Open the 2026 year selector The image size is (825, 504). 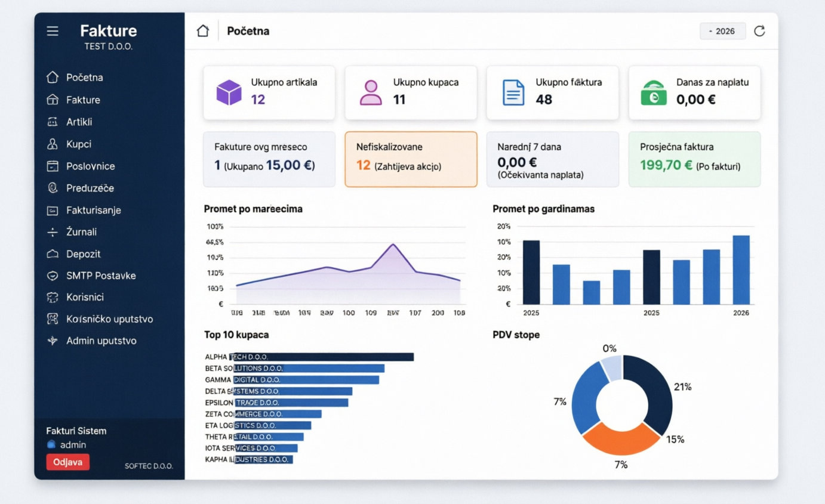(723, 31)
